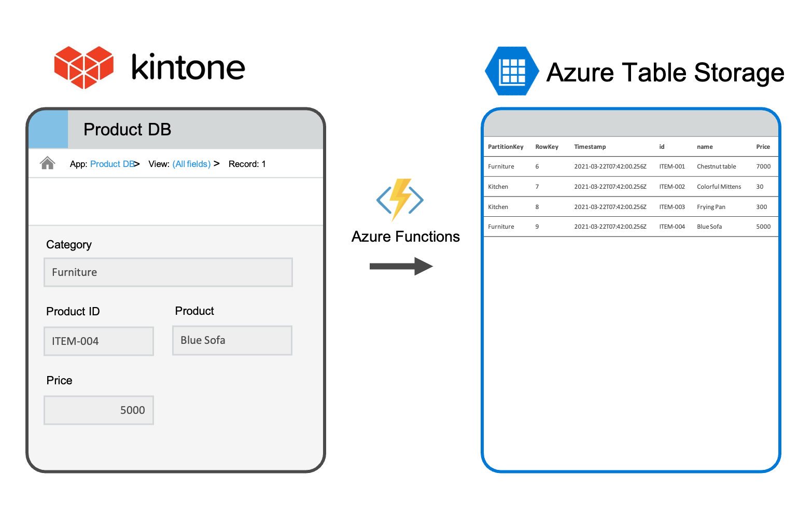Click the Category field showing Furniture
The width and height of the screenshot is (812, 515).
pos(169,272)
